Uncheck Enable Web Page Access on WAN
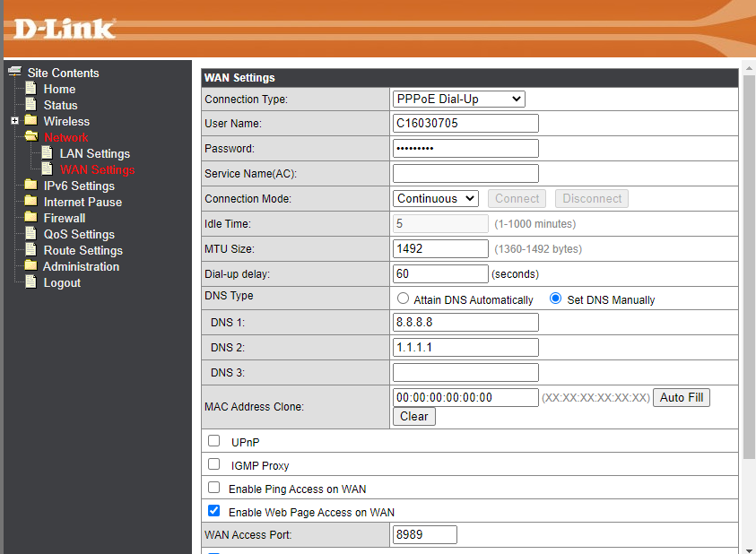This screenshot has width=756, height=554. (x=213, y=511)
